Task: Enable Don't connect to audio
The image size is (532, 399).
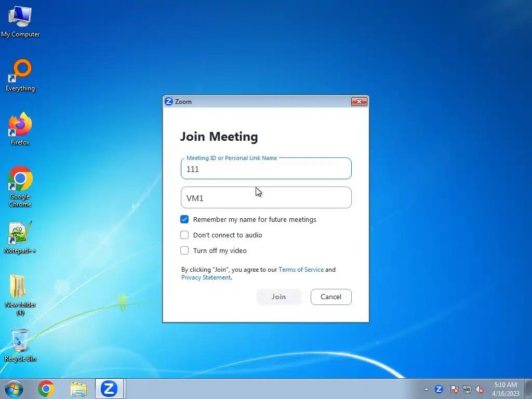Action: click(184, 235)
